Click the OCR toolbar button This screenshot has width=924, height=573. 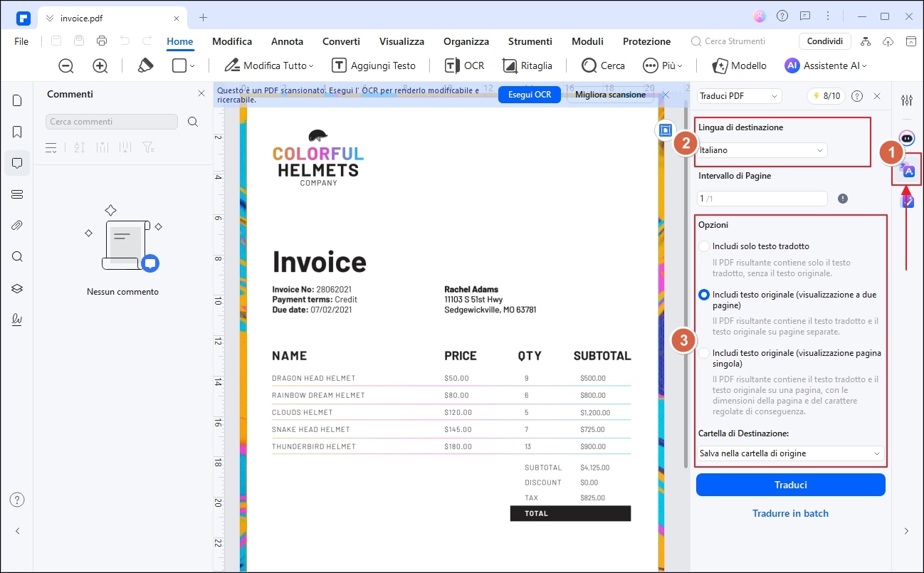[464, 65]
